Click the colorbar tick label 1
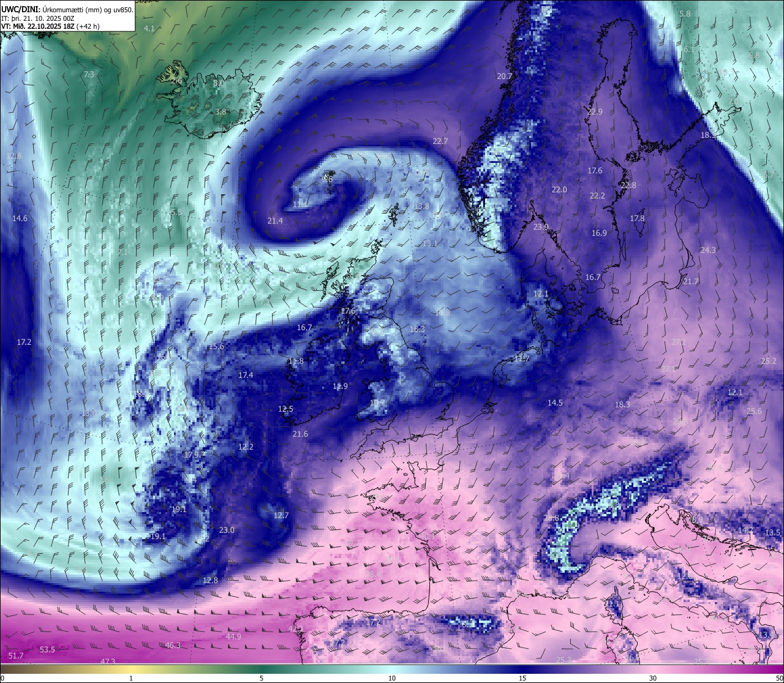Screen dimensions: 784x683 pos(131,678)
